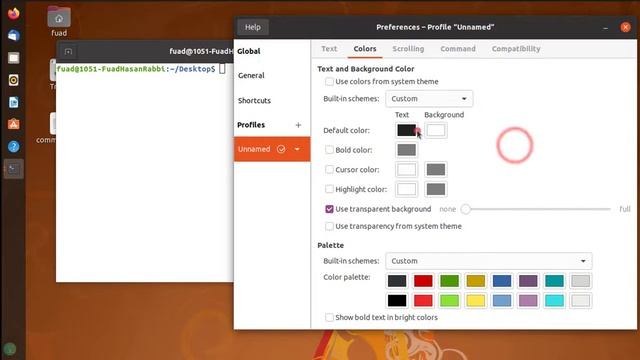Pick the dark gray top-row palette swatch
Image resolution: width=640 pixels, height=360 pixels.
(x=397, y=281)
